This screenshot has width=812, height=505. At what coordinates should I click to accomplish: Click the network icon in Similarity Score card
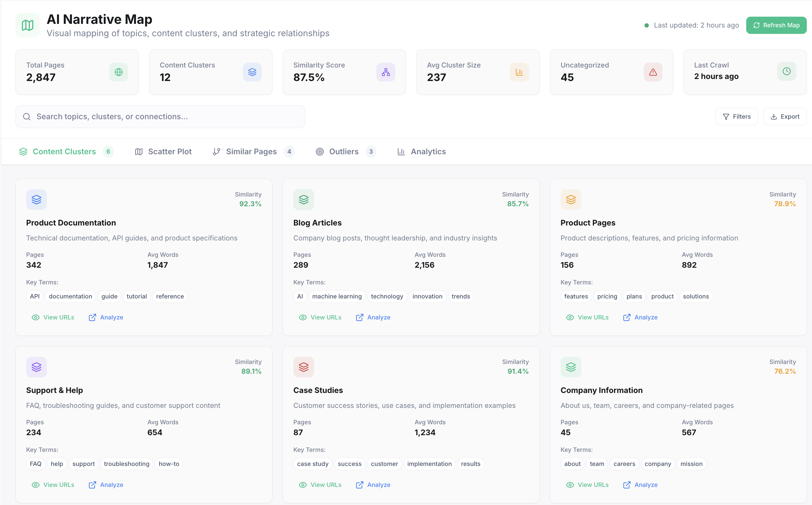point(386,72)
